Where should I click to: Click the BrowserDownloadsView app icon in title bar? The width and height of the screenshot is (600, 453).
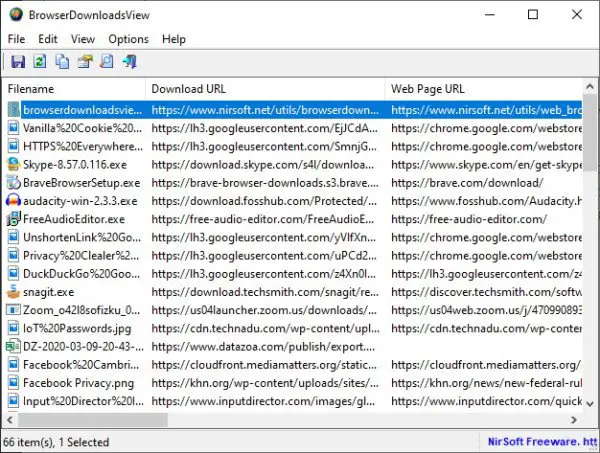click(x=16, y=15)
